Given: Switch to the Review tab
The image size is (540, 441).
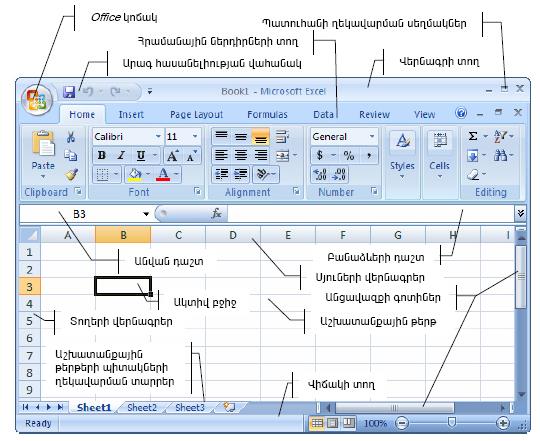Looking at the screenshot, I should (x=374, y=114).
